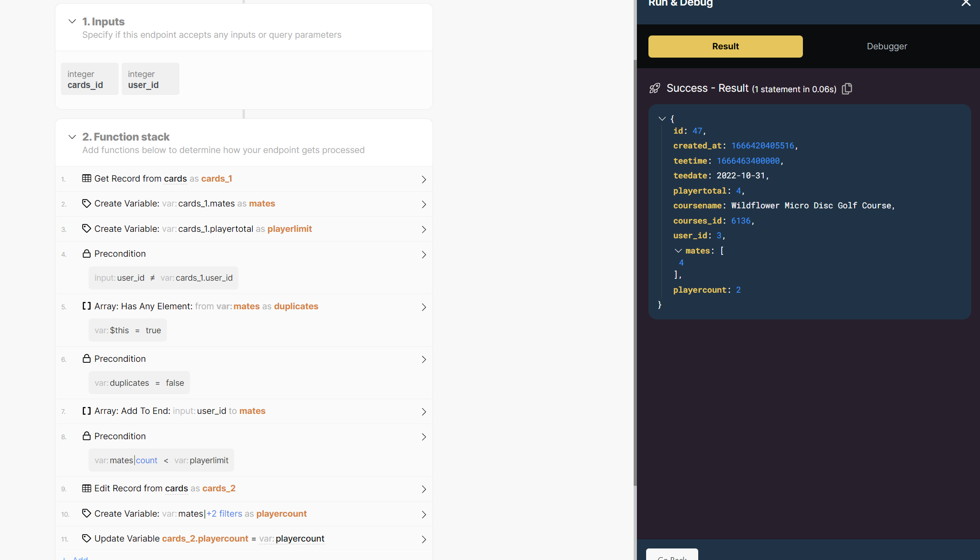
Task: Click the lock icon on step 6 Precondition
Action: click(86, 359)
